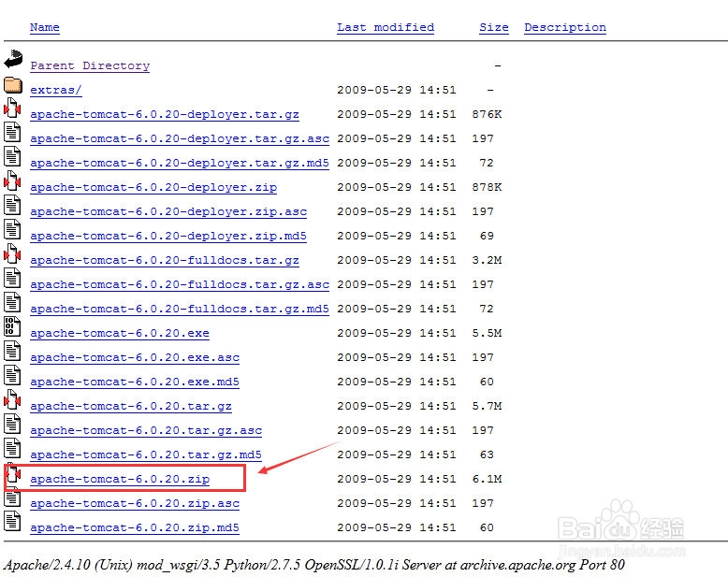Screen dimensions: 728x577
Task: Open apache-tomcat-6.0.20-deployer.zip.md5 link
Action: click(x=168, y=236)
